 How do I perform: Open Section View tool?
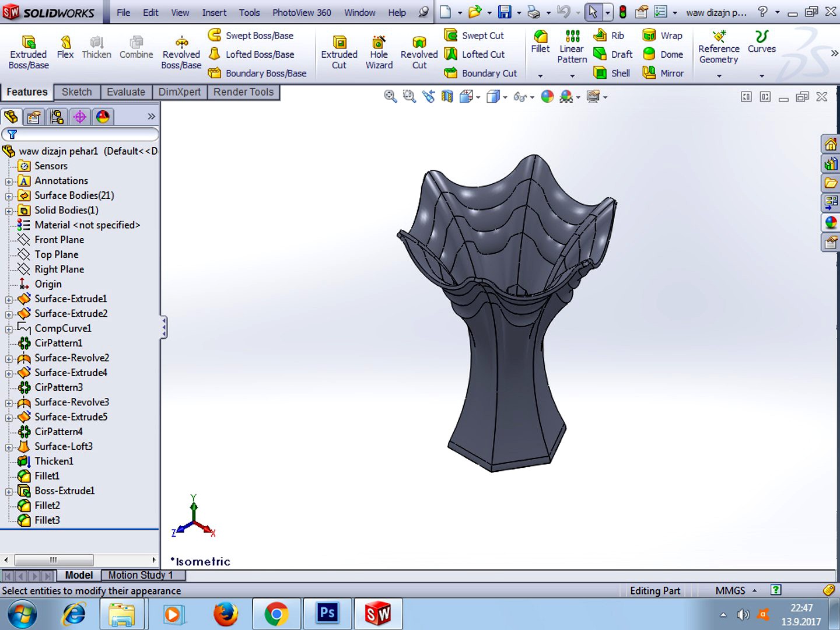tap(447, 96)
